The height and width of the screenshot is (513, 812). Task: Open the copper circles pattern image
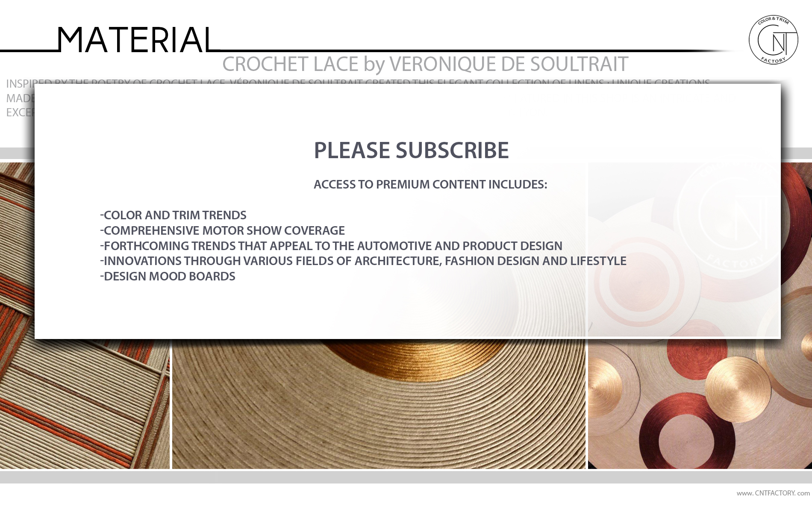(x=700, y=404)
